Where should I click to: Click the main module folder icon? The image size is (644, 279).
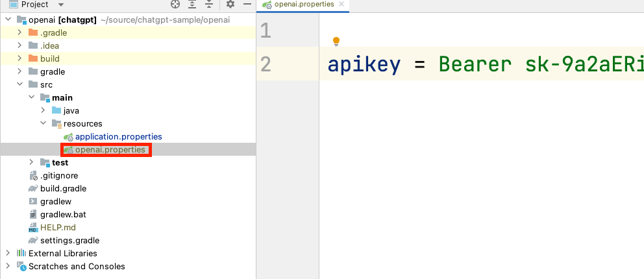click(45, 97)
